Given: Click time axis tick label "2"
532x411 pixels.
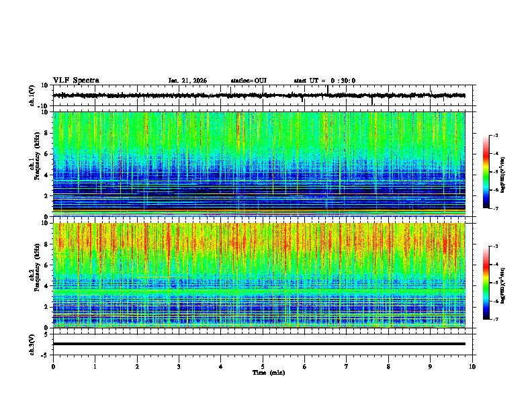Looking at the screenshot, I should pyautogui.click(x=137, y=367).
